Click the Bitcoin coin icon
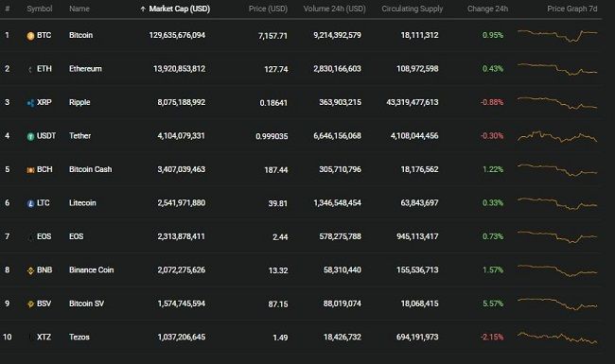Image resolution: width=615 pixels, height=364 pixels. point(30,36)
